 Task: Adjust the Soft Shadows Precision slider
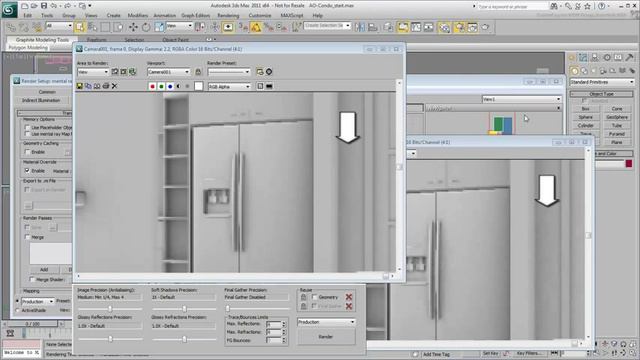point(184,309)
